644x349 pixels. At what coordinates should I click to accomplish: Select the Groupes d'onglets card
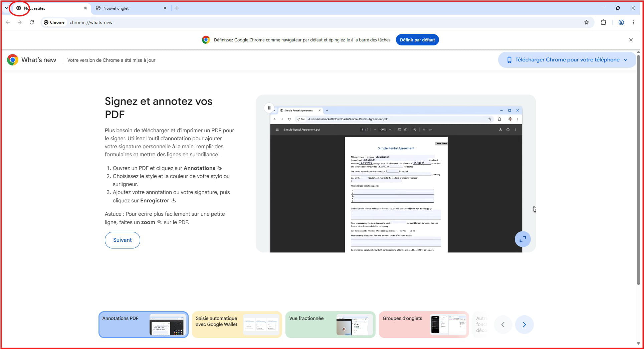pos(424,325)
